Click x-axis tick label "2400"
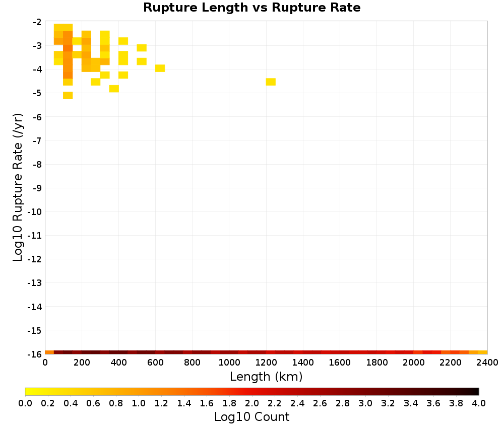This screenshot has height=428, width=504. (487, 363)
